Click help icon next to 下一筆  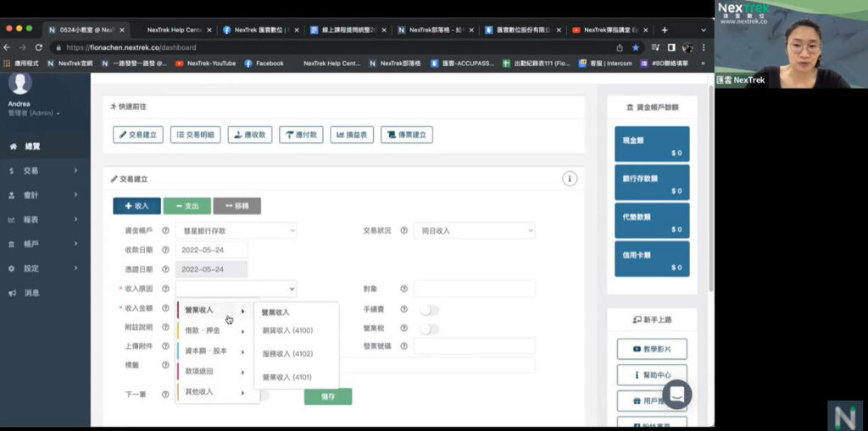pyautogui.click(x=165, y=395)
